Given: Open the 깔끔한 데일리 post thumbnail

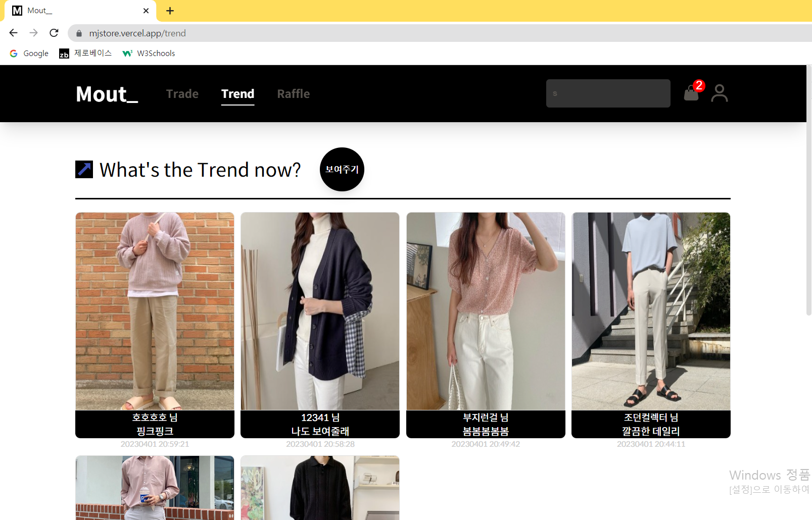Looking at the screenshot, I should coord(651,311).
